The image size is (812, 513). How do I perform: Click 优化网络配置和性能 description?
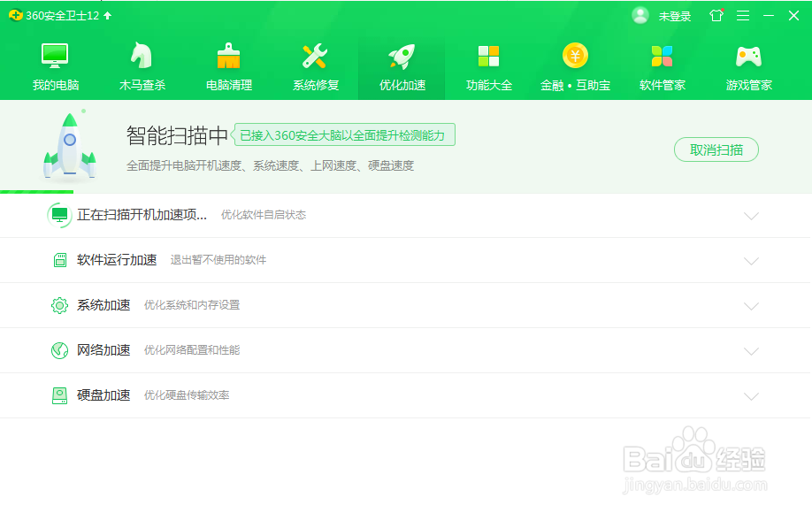coord(192,350)
